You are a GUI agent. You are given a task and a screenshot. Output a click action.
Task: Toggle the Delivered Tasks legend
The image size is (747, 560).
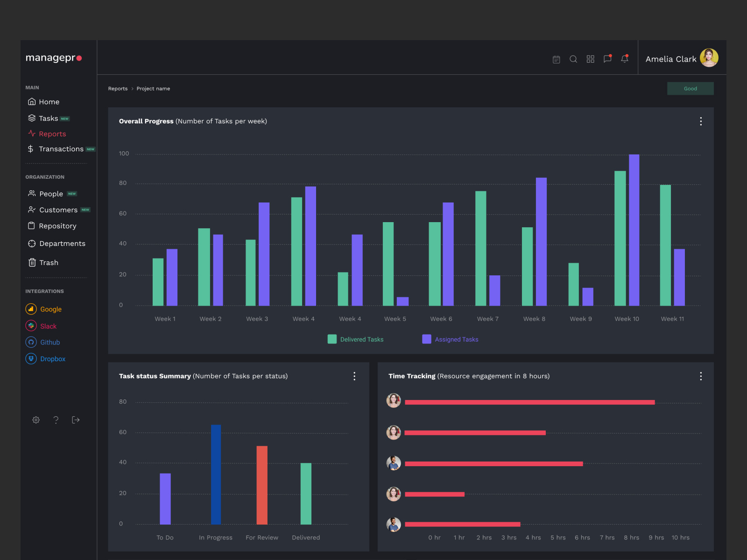(x=355, y=339)
